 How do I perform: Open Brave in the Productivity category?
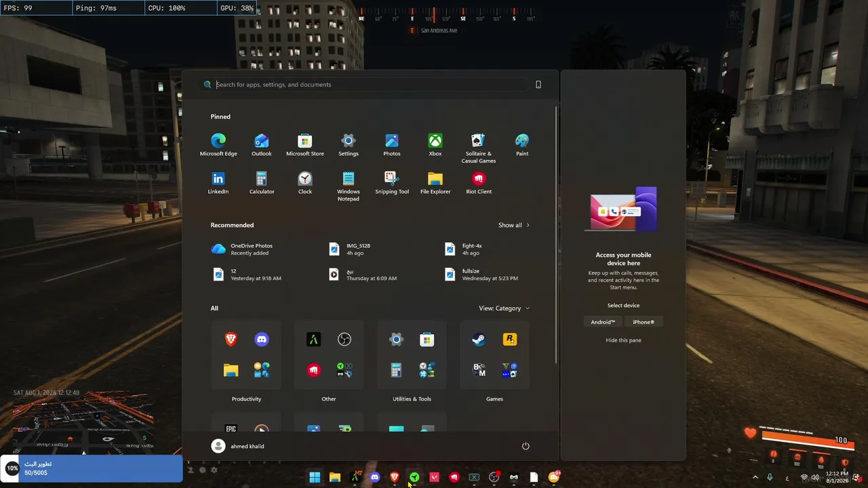pos(231,340)
